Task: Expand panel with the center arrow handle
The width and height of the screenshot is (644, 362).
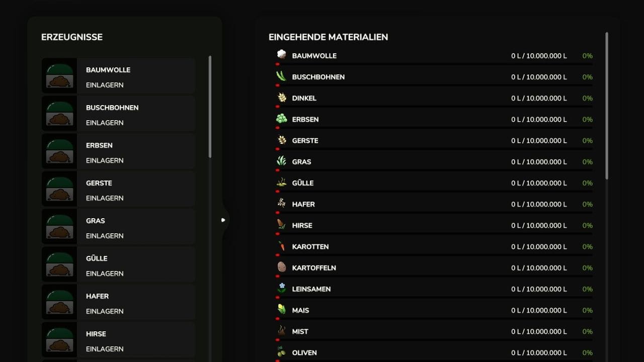Action: [223, 220]
